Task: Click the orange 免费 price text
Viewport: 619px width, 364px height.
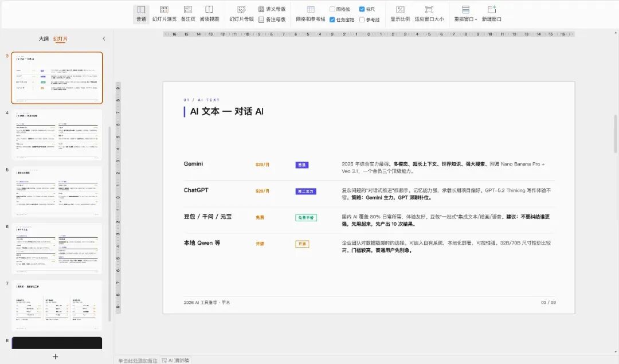Action: click(260, 217)
